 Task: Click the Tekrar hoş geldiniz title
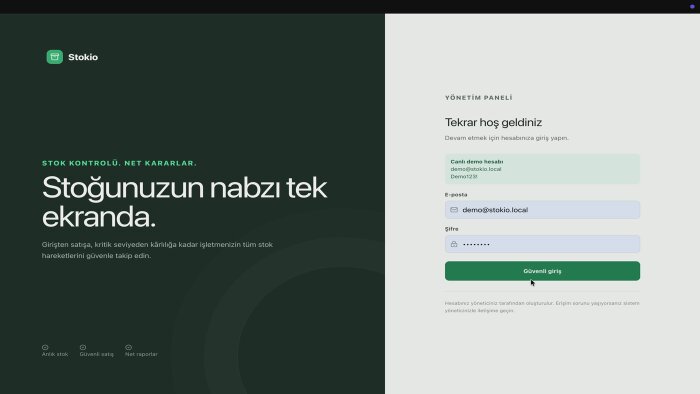coord(493,122)
